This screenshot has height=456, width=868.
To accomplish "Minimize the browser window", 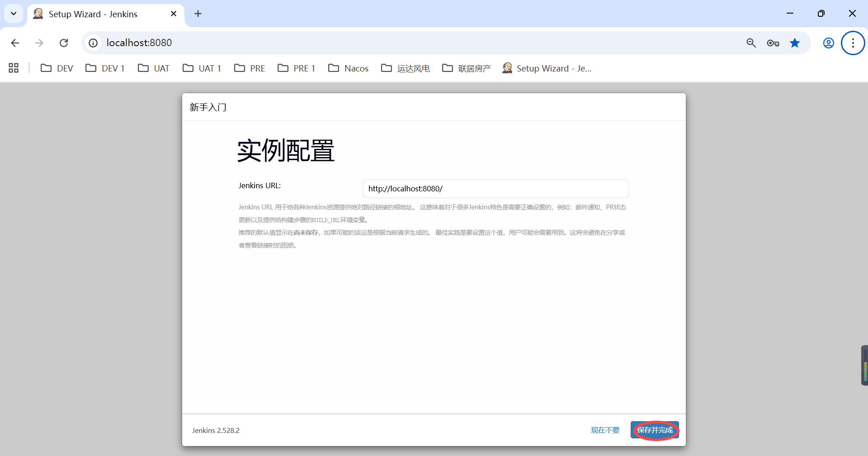I will [790, 14].
